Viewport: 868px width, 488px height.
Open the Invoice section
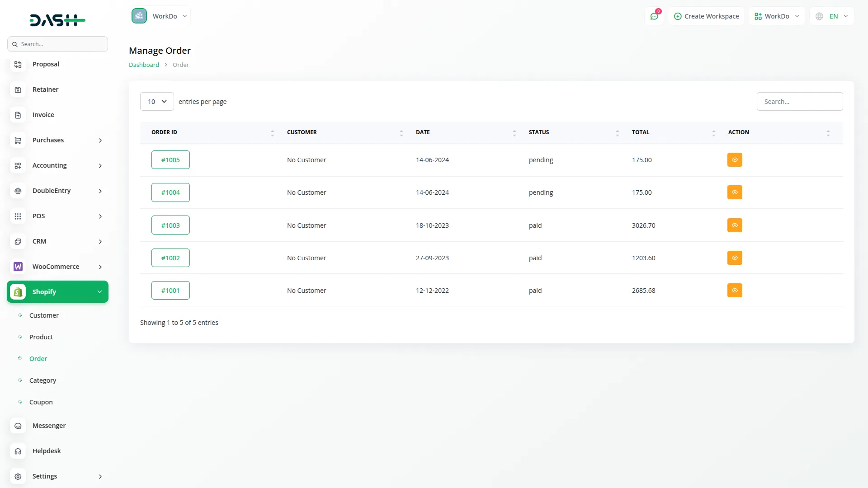click(x=43, y=114)
